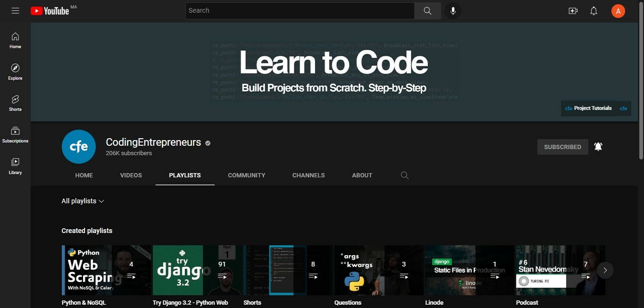644x308 pixels.
Task: Toggle channel notification bell
Action: (x=598, y=147)
